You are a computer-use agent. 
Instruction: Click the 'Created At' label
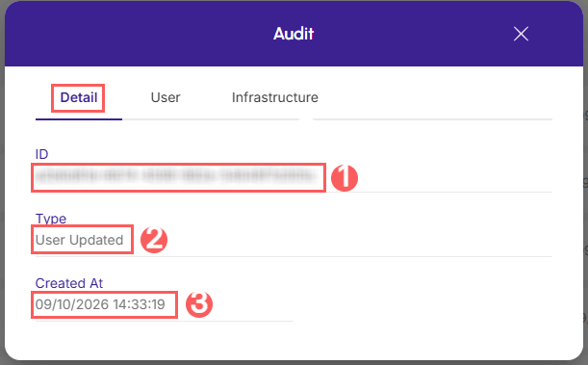69,283
